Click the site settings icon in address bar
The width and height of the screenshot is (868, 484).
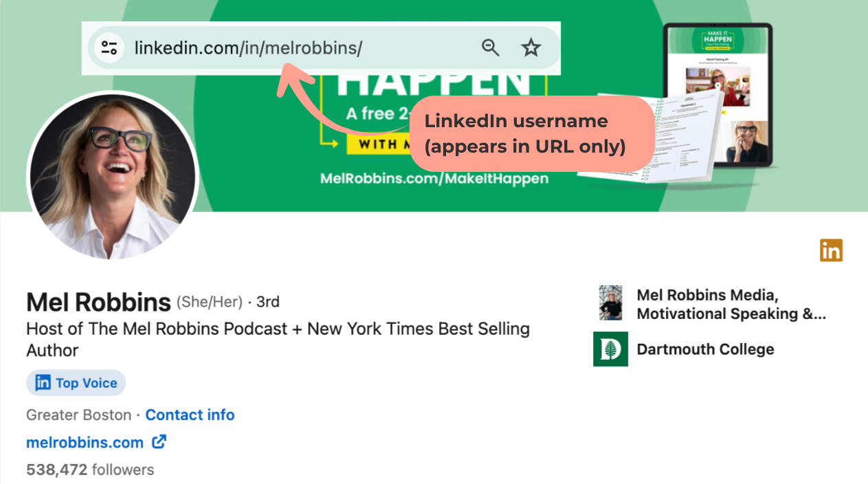coord(109,47)
